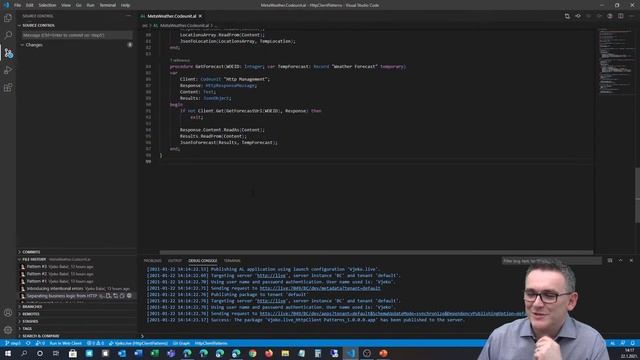Open the File menu

coord(17,5)
